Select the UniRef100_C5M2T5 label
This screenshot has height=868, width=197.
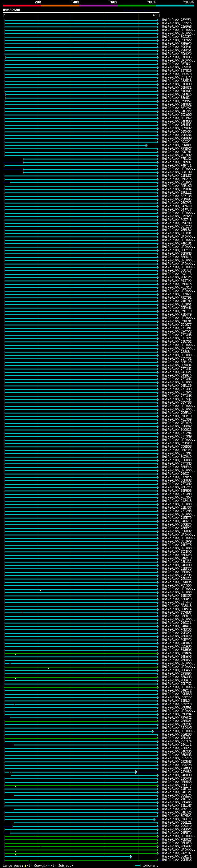[x=176, y=179]
